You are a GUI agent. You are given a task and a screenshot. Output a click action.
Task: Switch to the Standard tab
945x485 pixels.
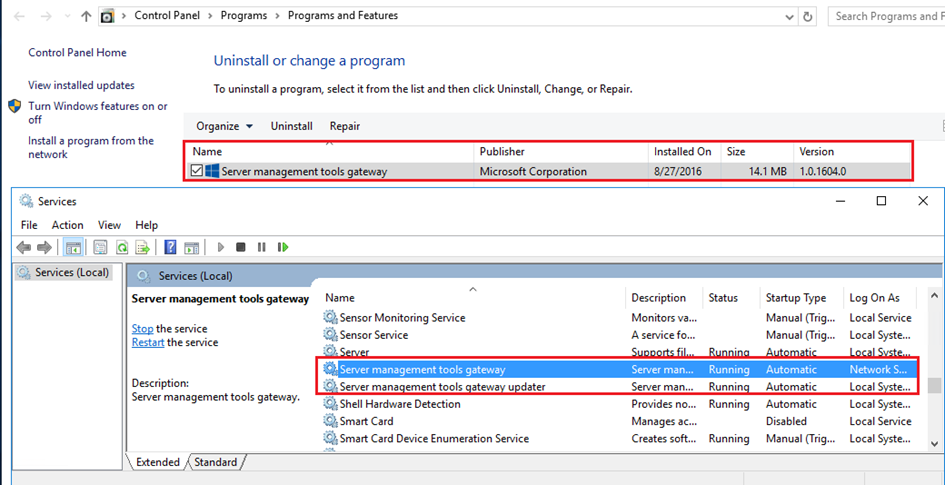click(215, 462)
